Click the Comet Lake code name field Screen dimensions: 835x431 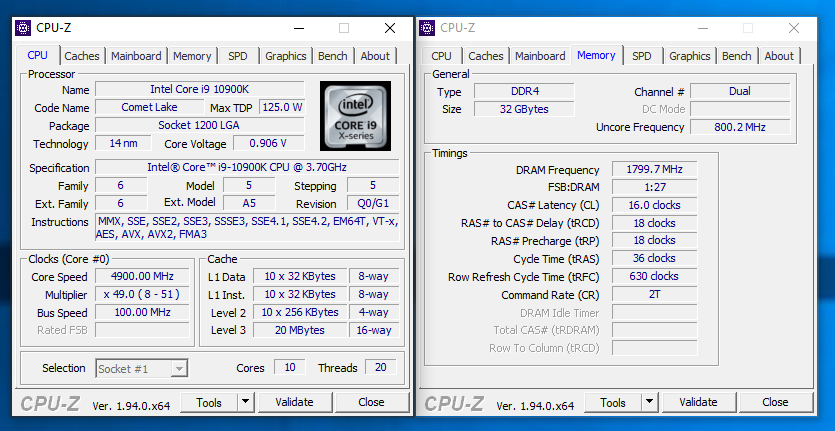(150, 107)
